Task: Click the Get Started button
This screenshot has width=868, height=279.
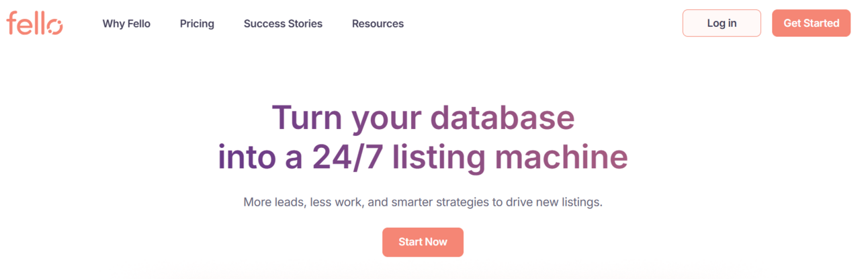Action: 811,23
